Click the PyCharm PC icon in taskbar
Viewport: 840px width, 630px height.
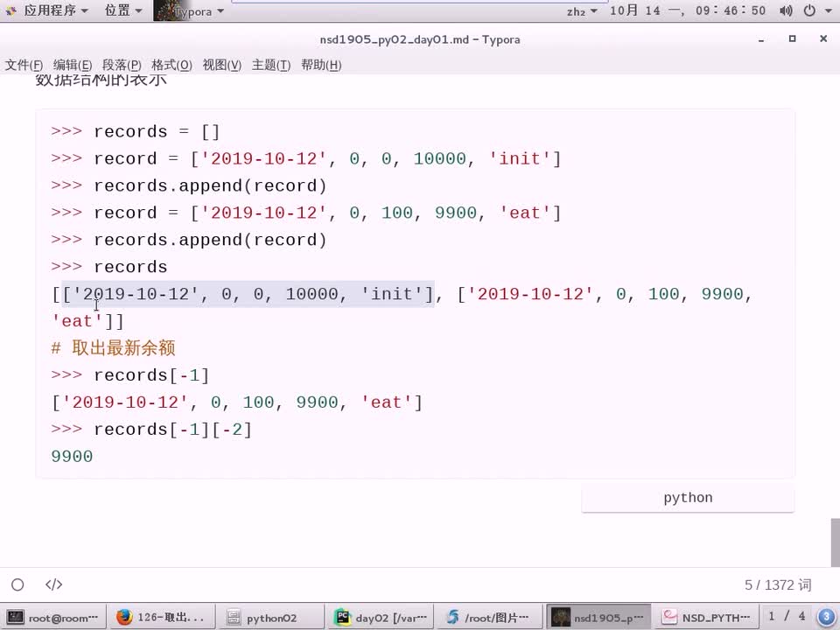pos(342,618)
